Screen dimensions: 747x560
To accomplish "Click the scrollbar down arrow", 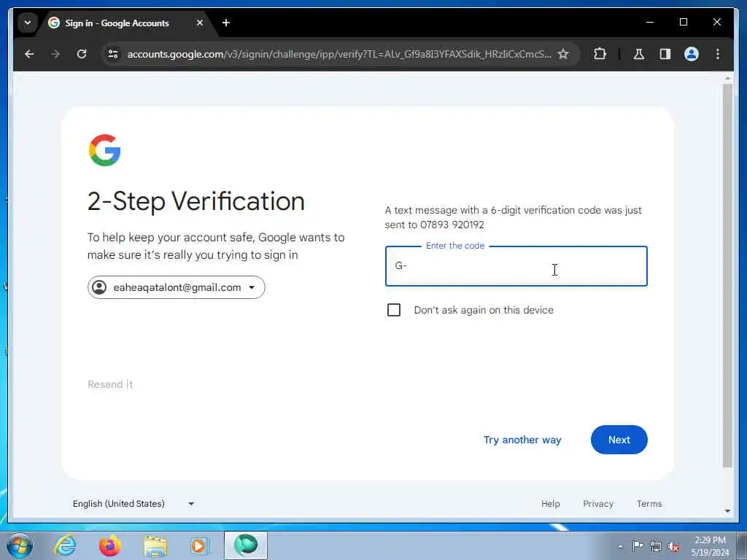I will (x=727, y=511).
